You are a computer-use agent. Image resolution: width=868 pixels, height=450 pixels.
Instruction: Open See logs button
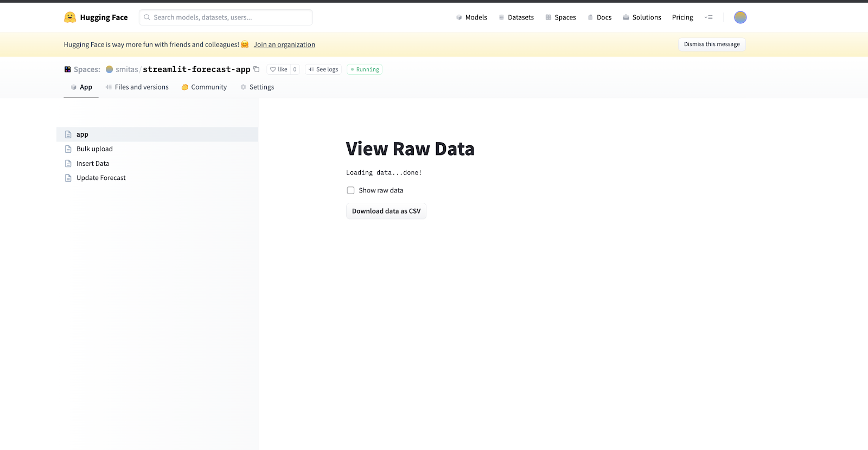(x=323, y=69)
